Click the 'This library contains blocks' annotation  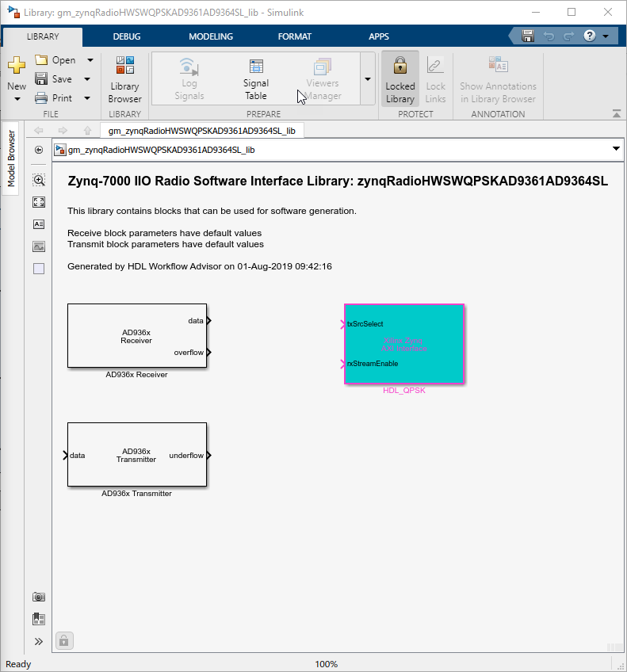point(212,211)
